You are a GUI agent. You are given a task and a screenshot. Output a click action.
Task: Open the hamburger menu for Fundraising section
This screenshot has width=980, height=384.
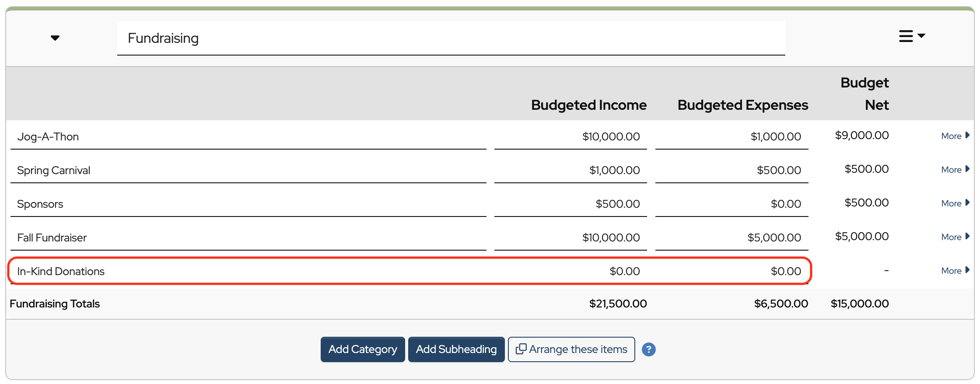point(911,36)
